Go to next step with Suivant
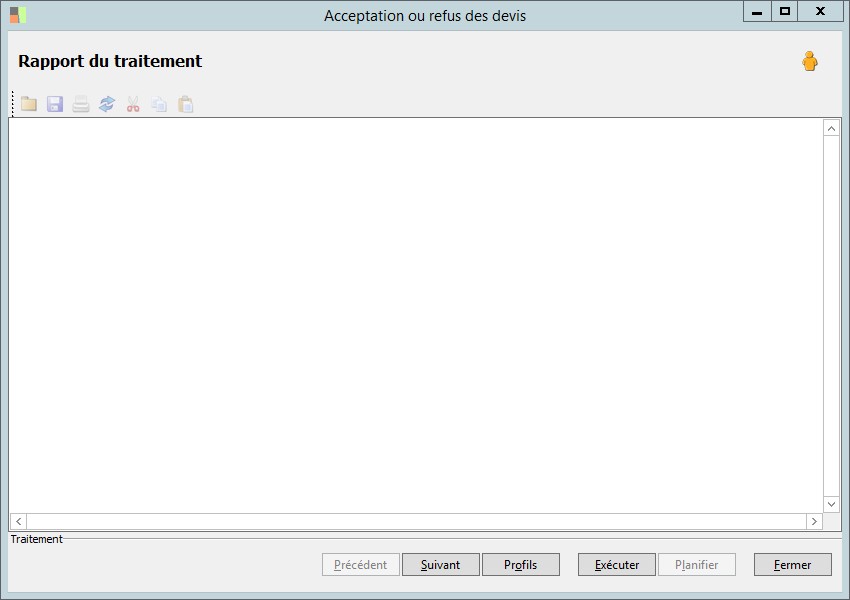Screen dimensions: 850x600 pos(441,565)
